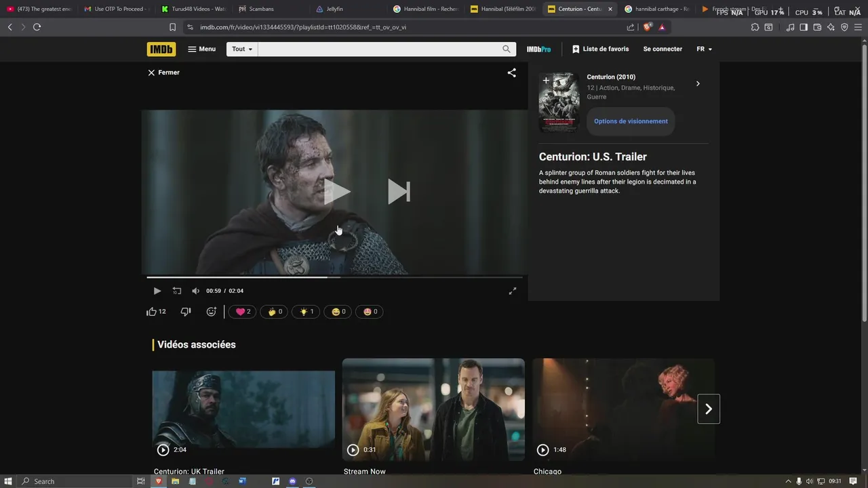Viewport: 868px width, 488px height.
Task: Expand the FR language dropdown
Action: (x=704, y=49)
